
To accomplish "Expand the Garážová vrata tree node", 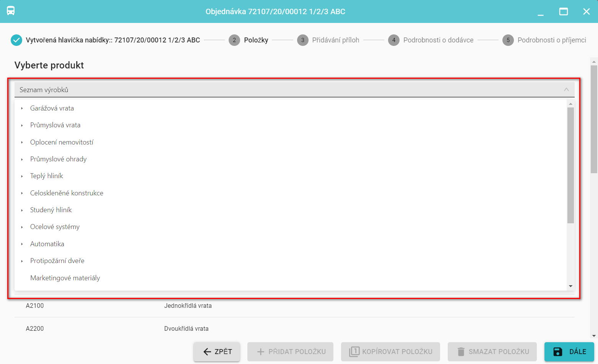I will pos(22,109).
